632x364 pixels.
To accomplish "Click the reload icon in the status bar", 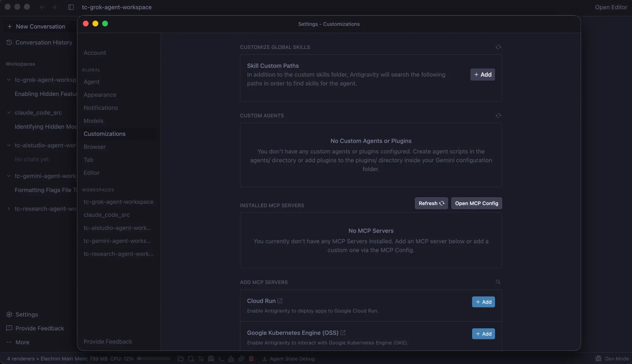I will pos(191,359).
